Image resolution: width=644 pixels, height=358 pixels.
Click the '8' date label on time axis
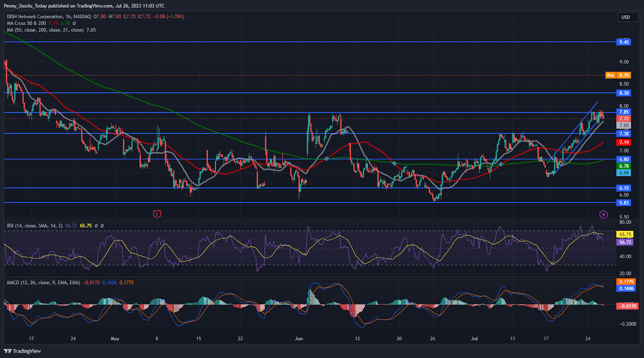point(157,339)
